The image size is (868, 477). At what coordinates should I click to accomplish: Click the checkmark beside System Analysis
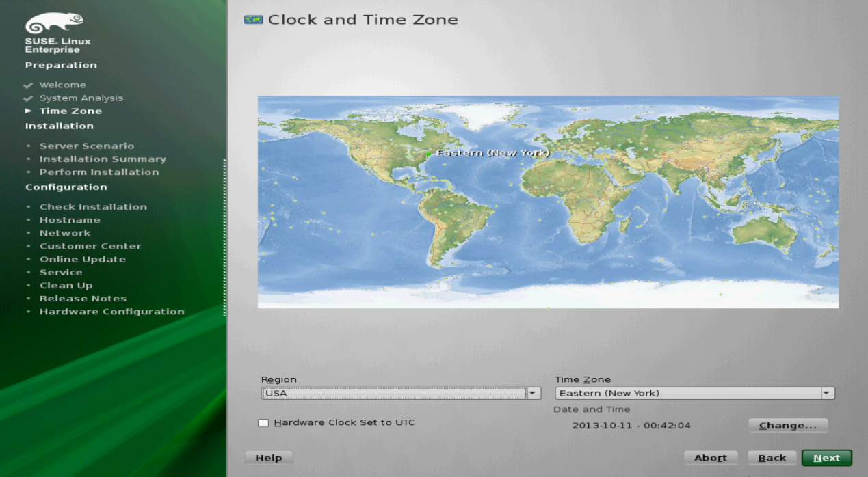pos(28,98)
